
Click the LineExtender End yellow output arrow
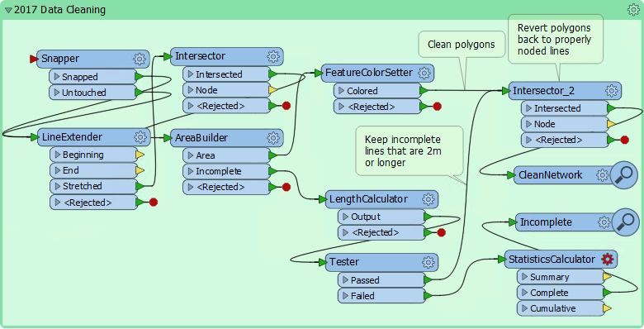[140, 170]
